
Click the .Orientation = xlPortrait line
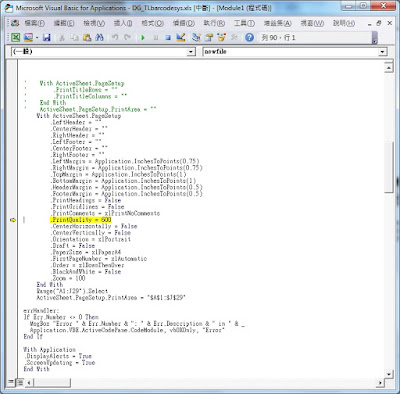91,239
